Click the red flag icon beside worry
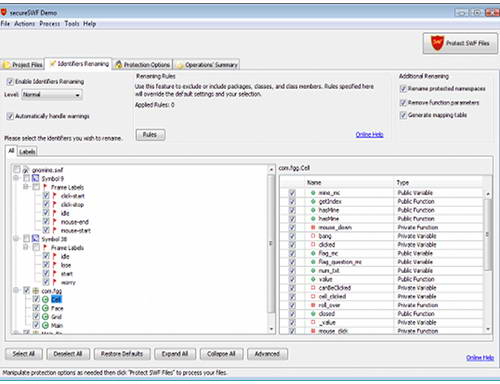 pos(55,282)
